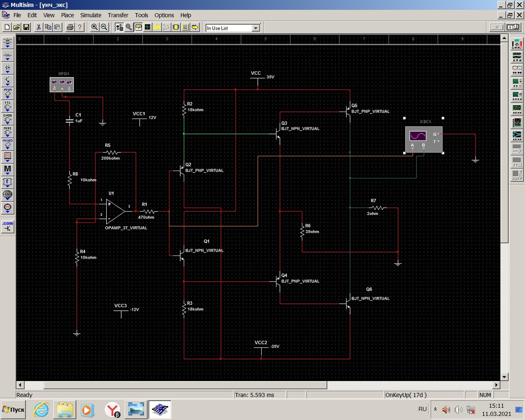The image size is (525, 420).
Task: Open the yellow Analyses graph icon
Action: pos(157,27)
